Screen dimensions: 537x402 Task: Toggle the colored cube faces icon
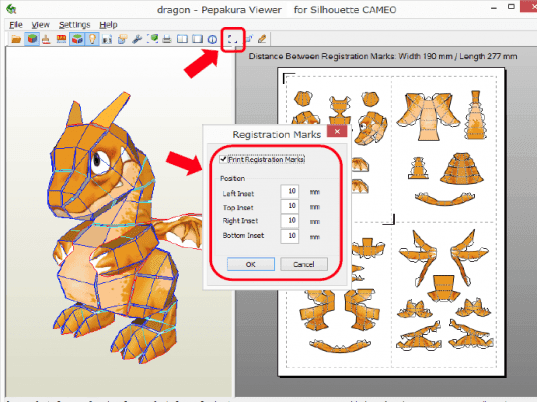[77, 39]
